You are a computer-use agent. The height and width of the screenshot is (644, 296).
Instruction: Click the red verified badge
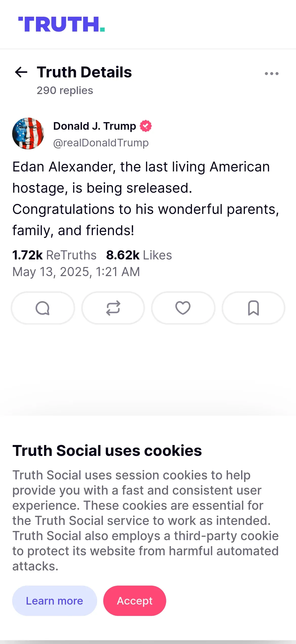click(x=146, y=126)
